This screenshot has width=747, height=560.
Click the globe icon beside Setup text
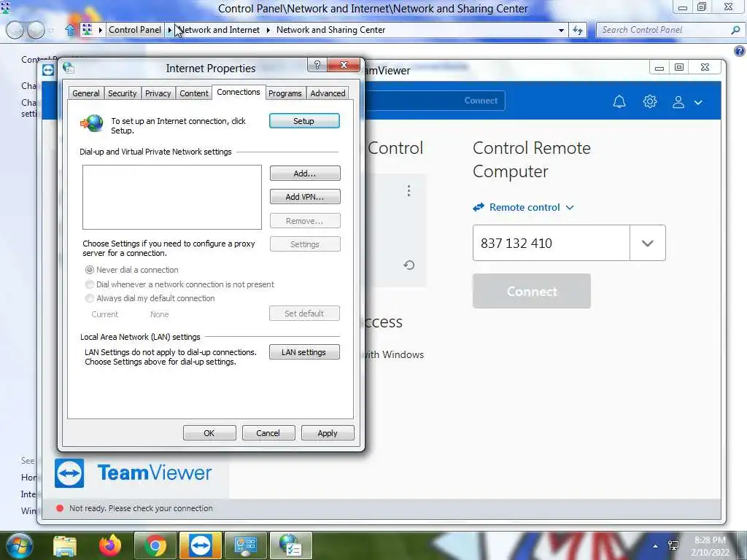point(92,123)
